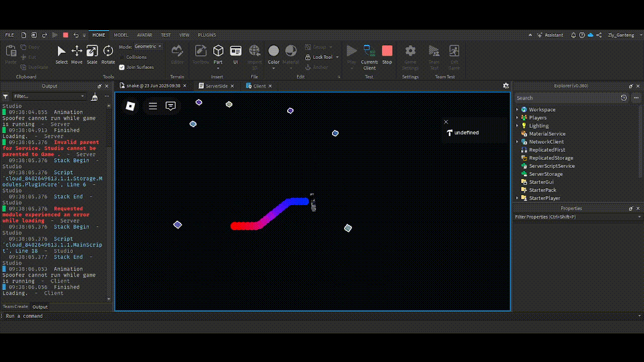The width and height of the screenshot is (644, 362).
Task: Expand the NetworkClient tree node
Action: (517, 142)
